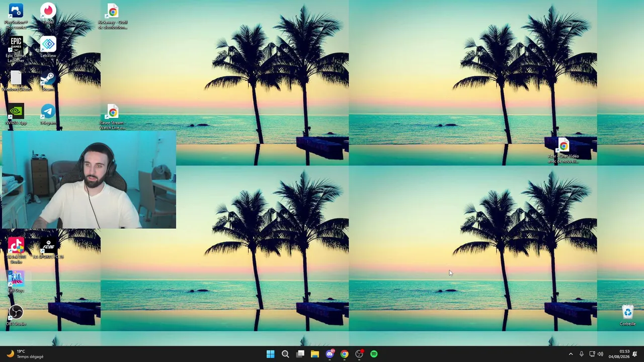Show hidden system tray icons
Viewport: 644px width, 362px height.
[x=571, y=354]
